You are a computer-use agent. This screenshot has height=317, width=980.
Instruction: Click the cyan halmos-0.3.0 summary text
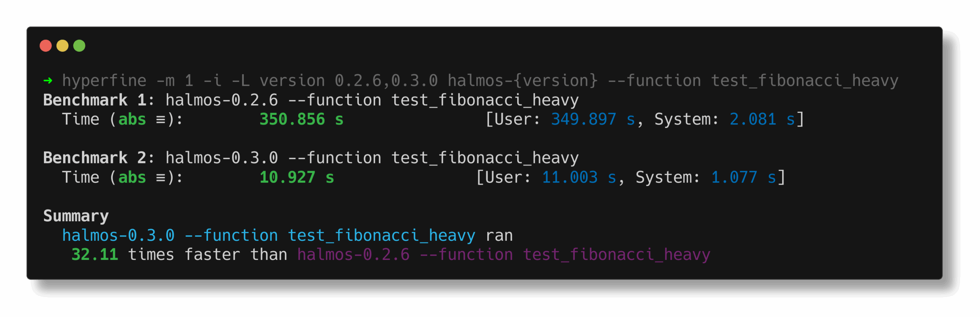click(118, 235)
